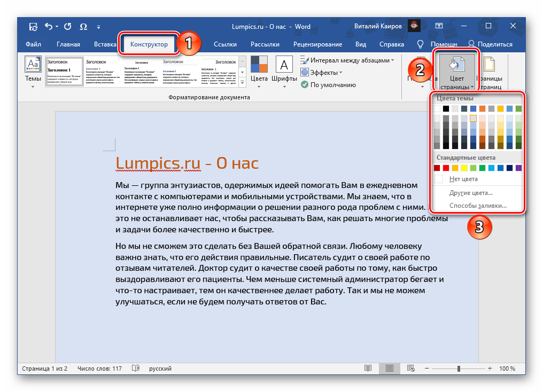Open the Undo history dropdown arrow
This screenshot has width=543, height=392.
pos(57,26)
